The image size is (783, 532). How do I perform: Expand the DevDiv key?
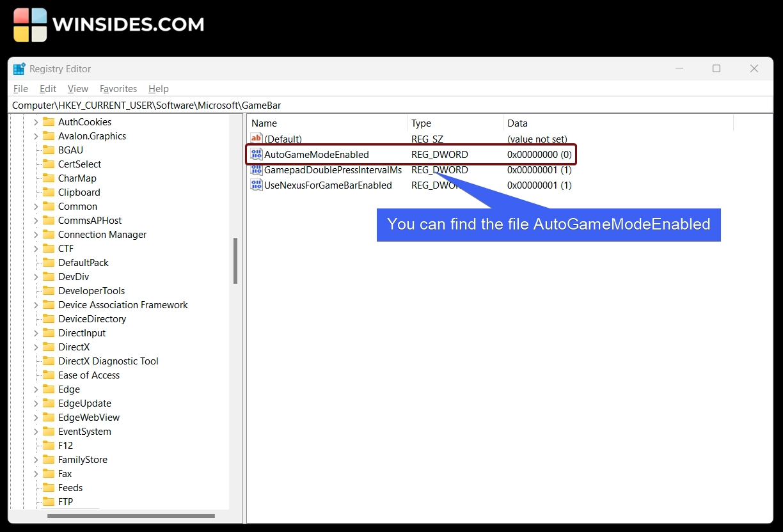(36, 277)
